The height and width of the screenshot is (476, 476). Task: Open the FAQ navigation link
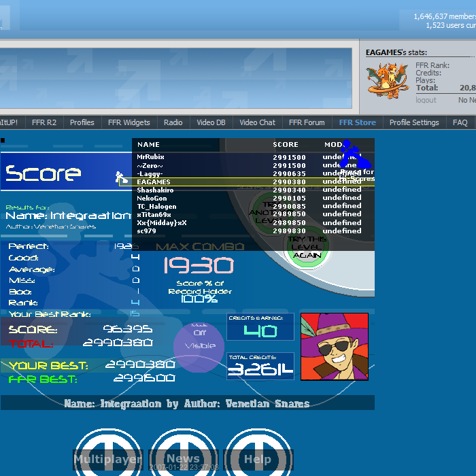click(460, 122)
